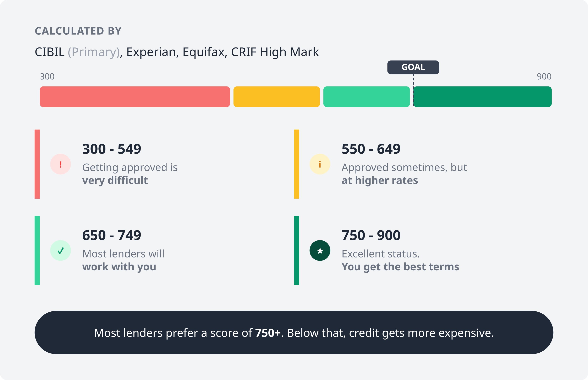Viewport: 588px width, 380px height.
Task: Click the 900 maximum score label
Action: coord(544,76)
